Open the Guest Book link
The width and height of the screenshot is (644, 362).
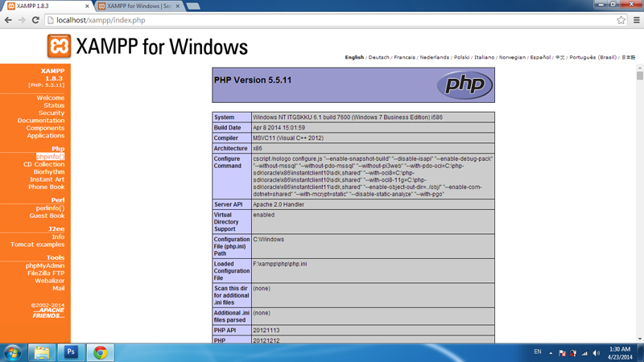tap(47, 216)
